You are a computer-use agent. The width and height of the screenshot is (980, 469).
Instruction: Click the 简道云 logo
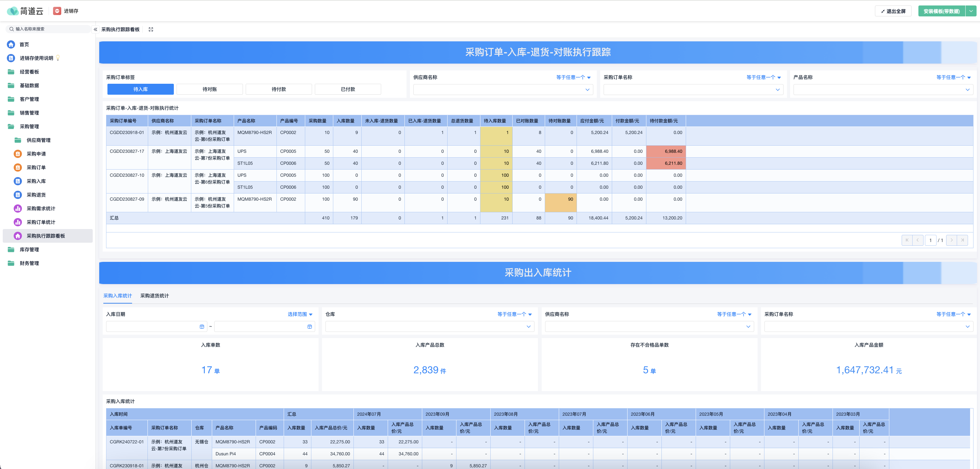coord(25,11)
